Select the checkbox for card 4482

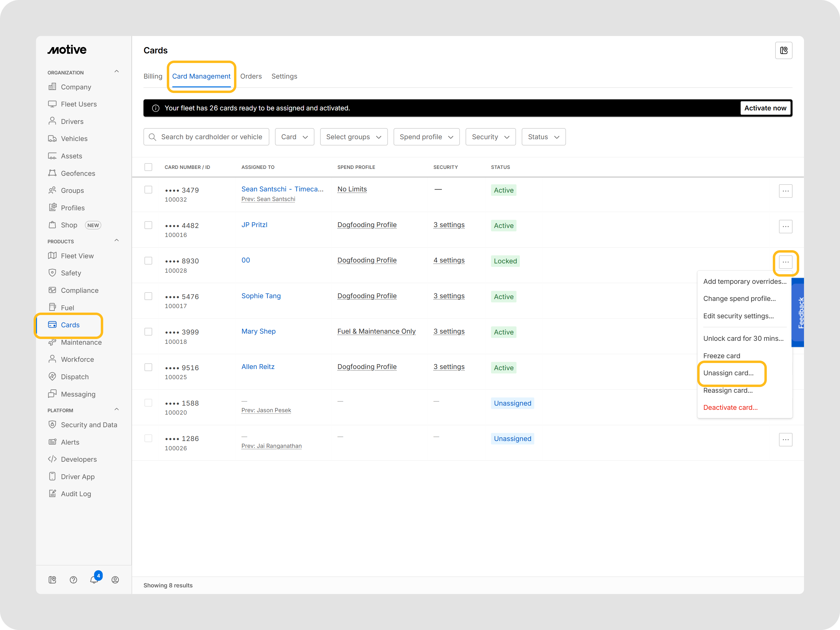point(148,225)
